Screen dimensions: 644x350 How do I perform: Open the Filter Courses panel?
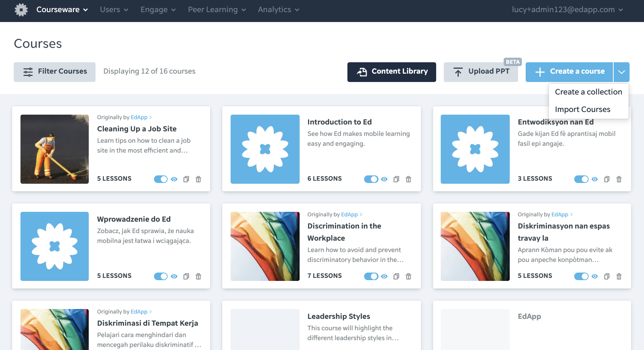55,72
